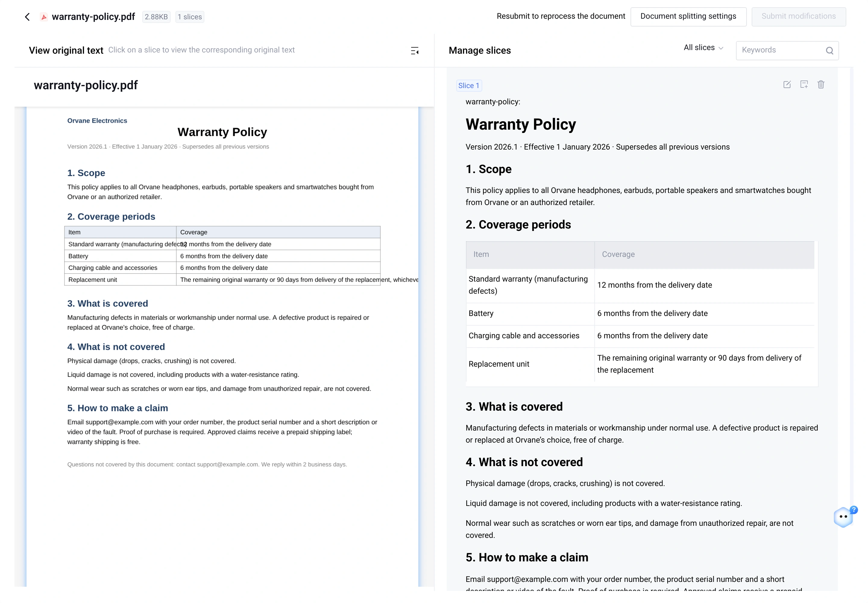This screenshot has width=868, height=603.
Task: Click the PDF footer 'Questions not covered' line
Action: [x=207, y=464]
